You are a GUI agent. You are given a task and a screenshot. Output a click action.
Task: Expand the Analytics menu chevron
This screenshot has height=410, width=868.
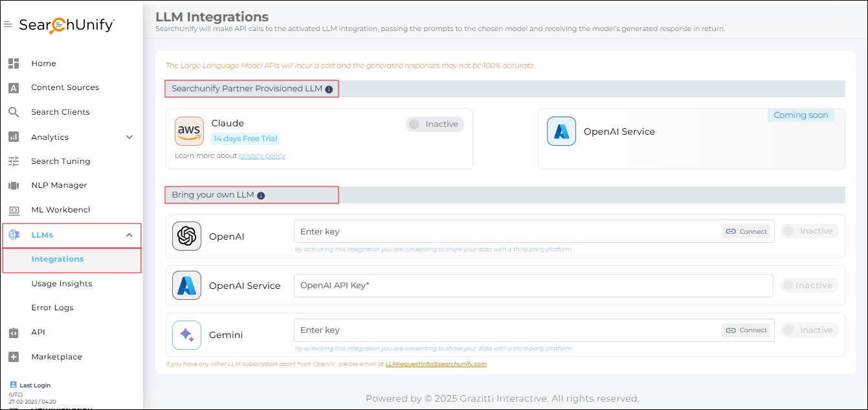click(129, 137)
